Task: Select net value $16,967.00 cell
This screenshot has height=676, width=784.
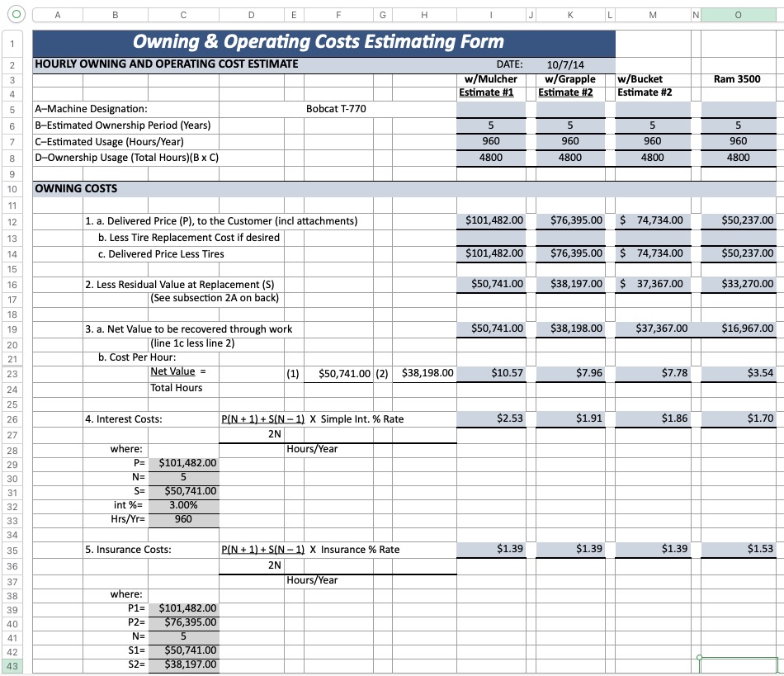Action: tap(738, 329)
